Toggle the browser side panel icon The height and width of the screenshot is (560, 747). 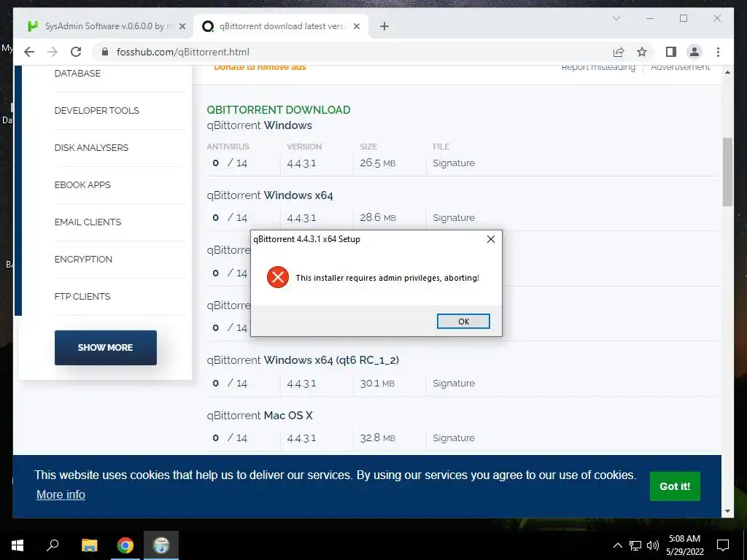[671, 52]
